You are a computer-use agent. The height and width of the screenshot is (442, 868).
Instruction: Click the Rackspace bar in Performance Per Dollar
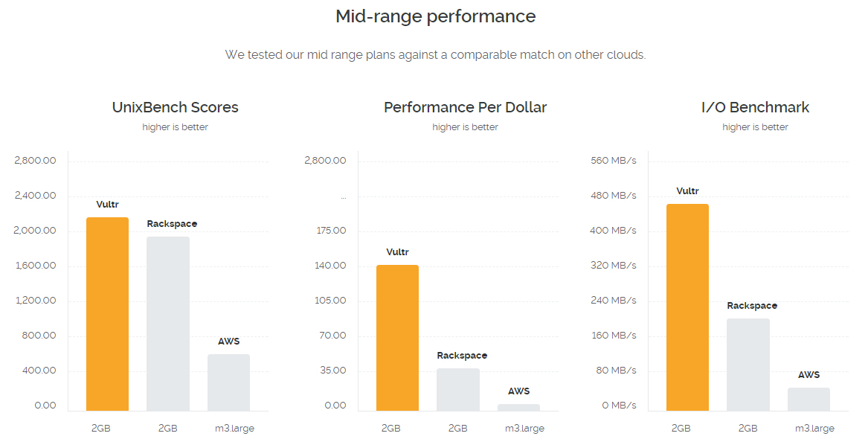pos(458,390)
